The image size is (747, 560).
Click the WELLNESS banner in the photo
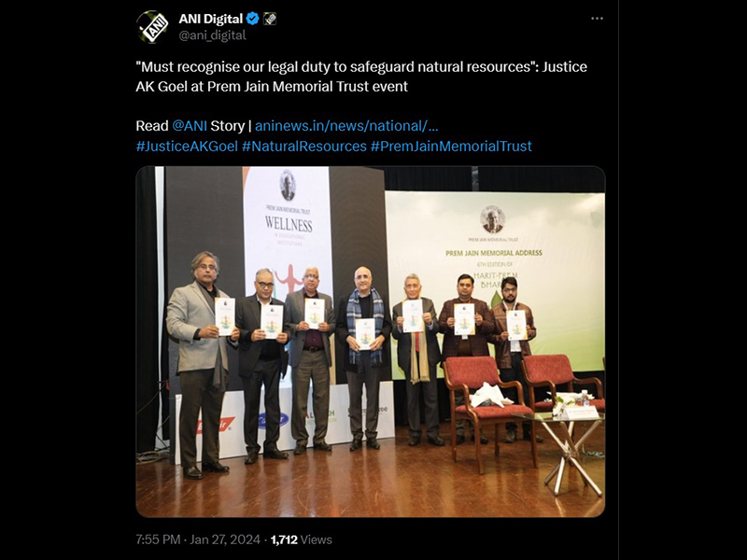tap(288, 224)
